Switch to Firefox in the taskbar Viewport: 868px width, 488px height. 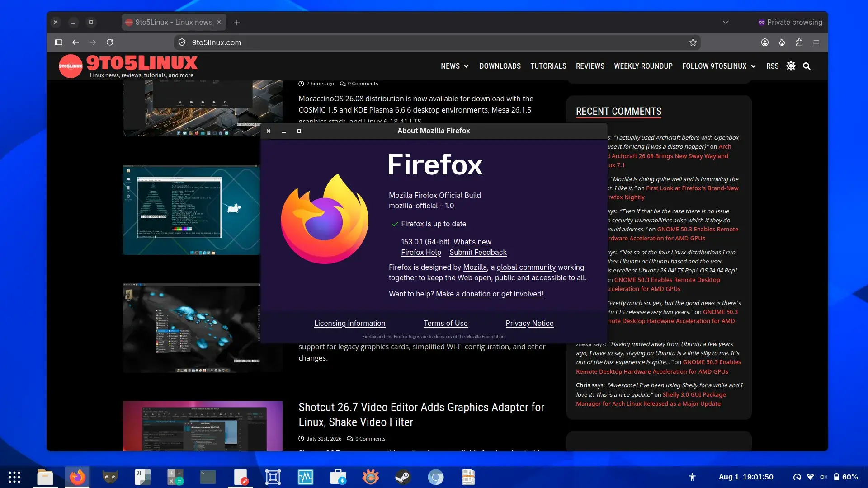[x=78, y=477]
